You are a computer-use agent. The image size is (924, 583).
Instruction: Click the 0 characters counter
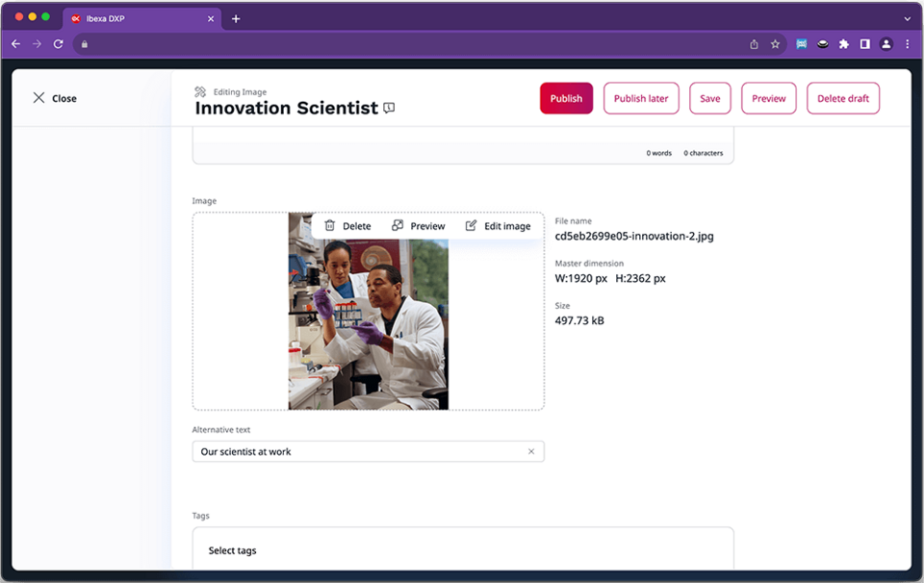pos(703,153)
